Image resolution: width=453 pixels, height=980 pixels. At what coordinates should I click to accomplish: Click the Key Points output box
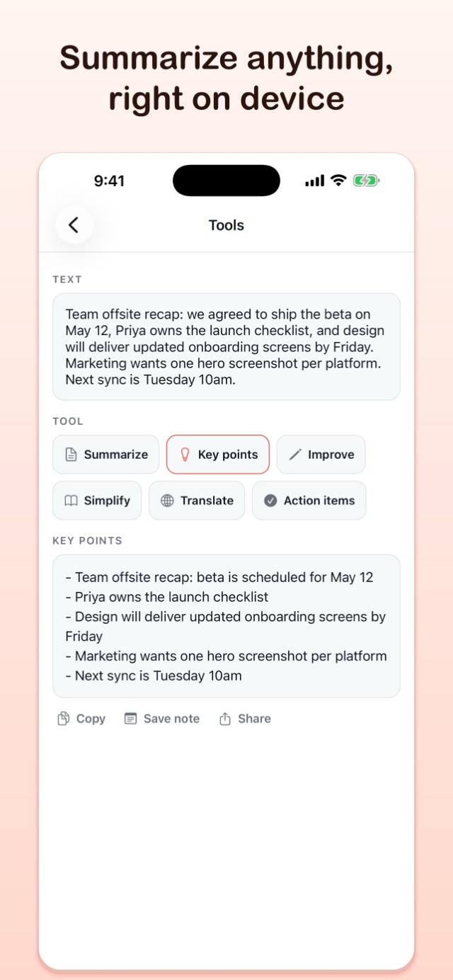pos(226,626)
